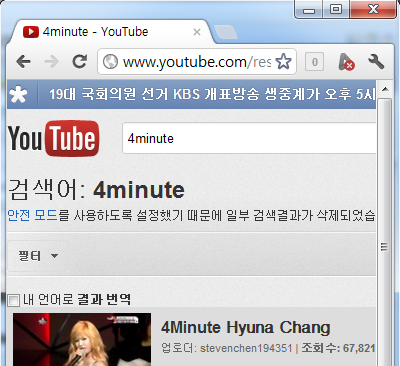Screen dimensions: 400x366
Task: Maximize the Chrome window
Action: (x=336, y=9)
